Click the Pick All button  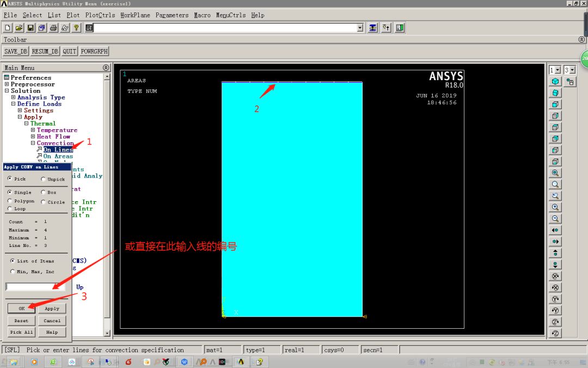[x=21, y=332]
